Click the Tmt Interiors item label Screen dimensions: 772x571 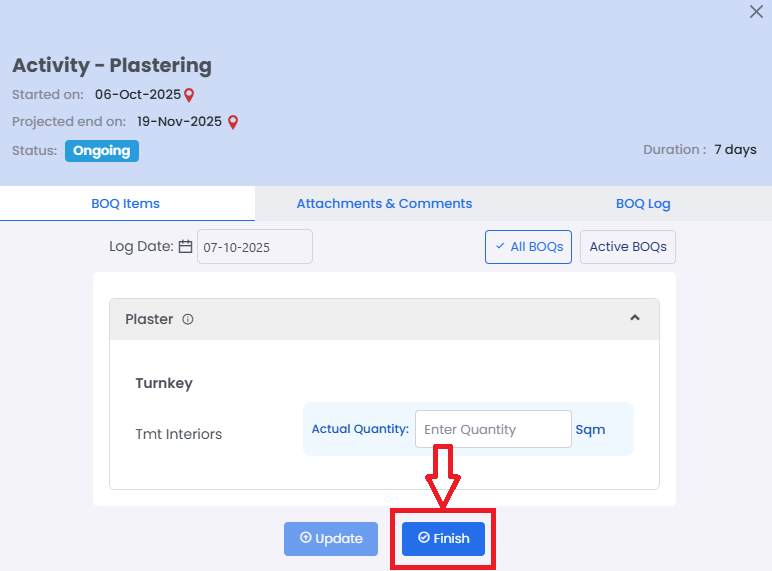point(179,434)
